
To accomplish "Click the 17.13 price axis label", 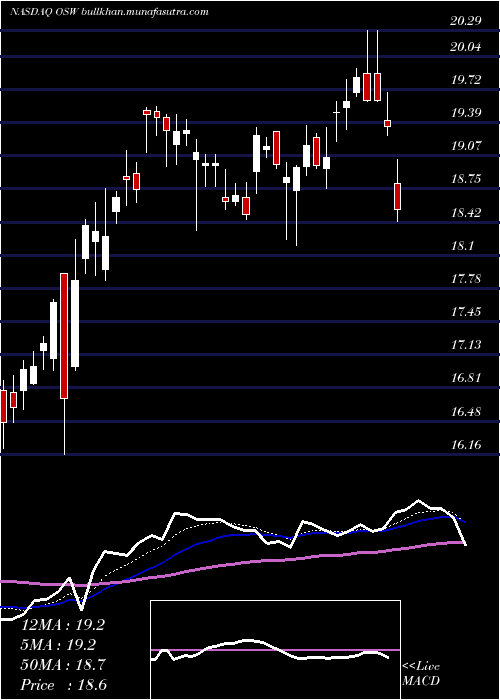I will coord(466,345).
